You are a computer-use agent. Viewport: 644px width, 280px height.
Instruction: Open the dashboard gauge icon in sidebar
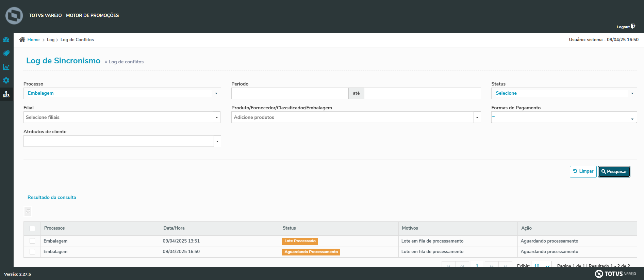coord(6,40)
